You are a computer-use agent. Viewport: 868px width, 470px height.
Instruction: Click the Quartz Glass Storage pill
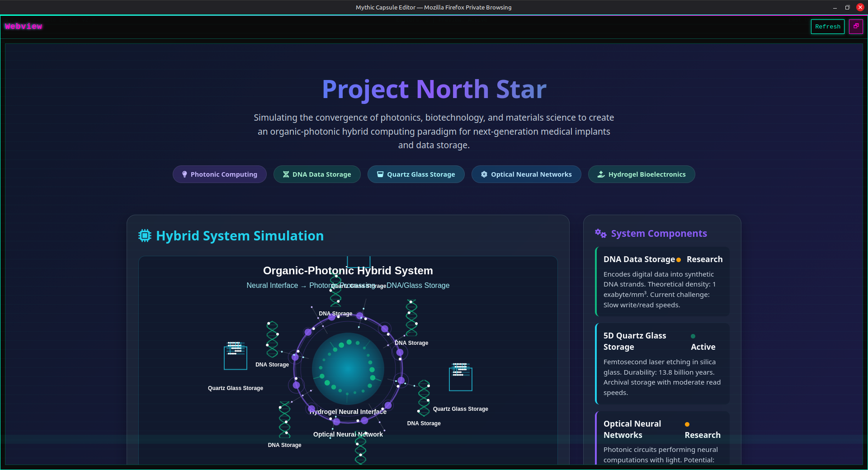click(416, 174)
